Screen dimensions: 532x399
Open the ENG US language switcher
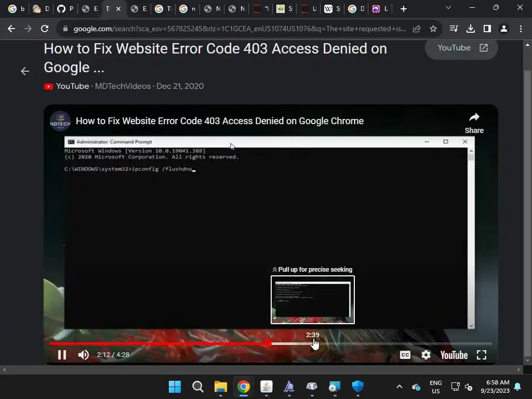436,387
